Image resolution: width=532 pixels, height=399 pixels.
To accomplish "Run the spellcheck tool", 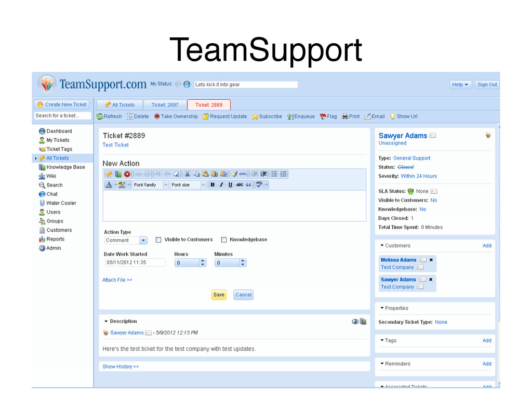I will point(259,184).
